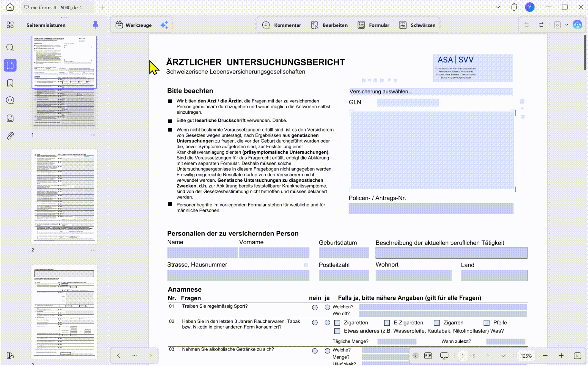Open the 'Versicherung auswählen...' dropdown
This screenshot has width=588, height=366.
[431, 91]
